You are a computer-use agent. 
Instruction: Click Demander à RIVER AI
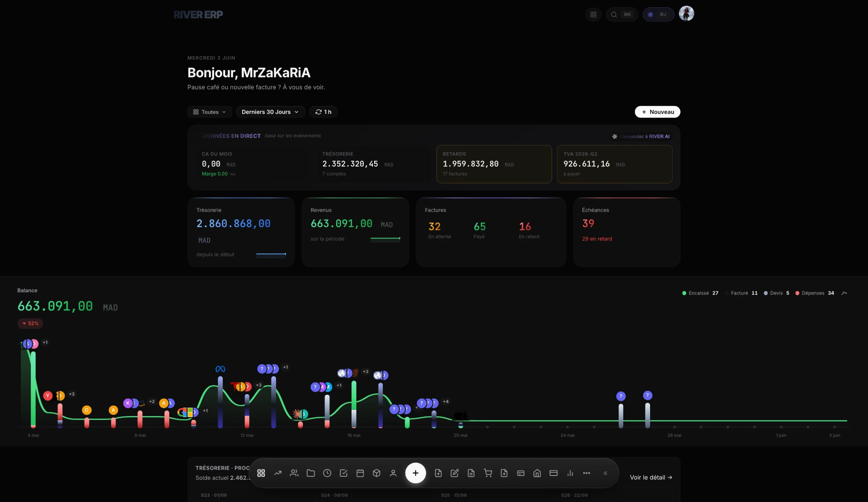pos(641,136)
